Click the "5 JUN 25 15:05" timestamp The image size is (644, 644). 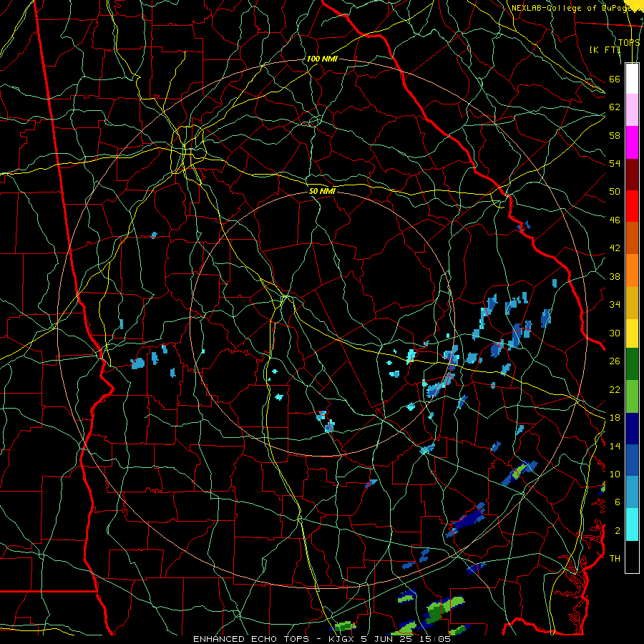(x=406, y=639)
